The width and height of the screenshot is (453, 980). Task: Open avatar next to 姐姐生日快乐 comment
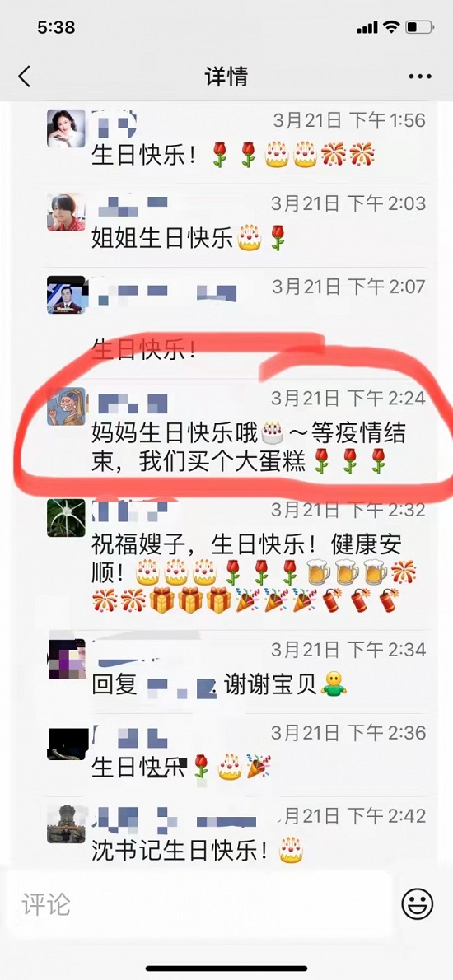click(x=66, y=212)
